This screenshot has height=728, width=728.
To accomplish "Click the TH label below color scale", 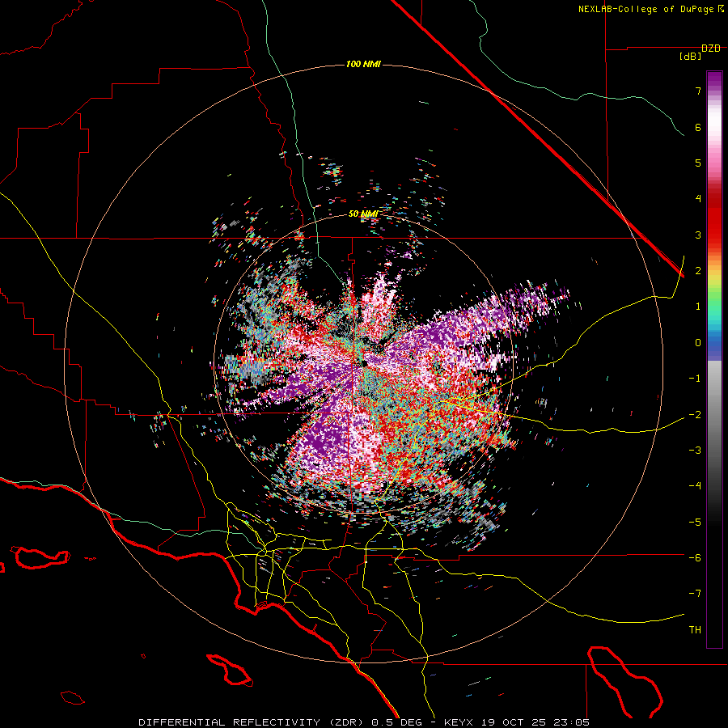I will [x=695, y=630].
